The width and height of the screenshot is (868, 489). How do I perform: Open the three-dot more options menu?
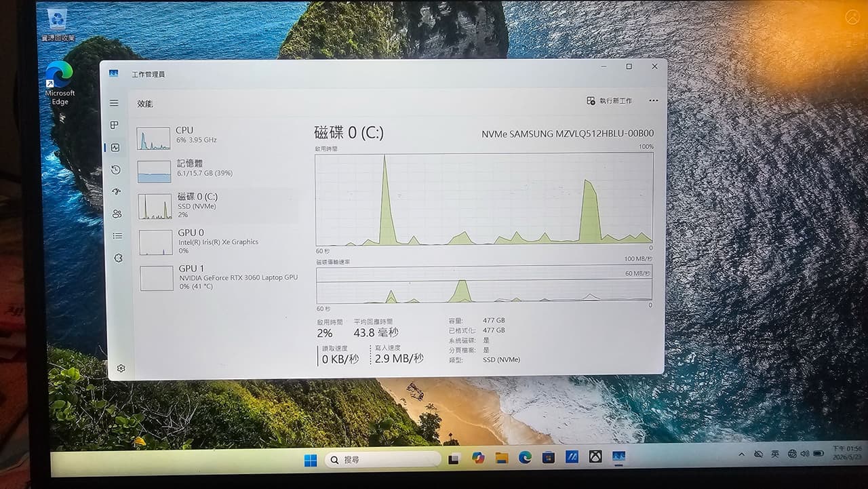(x=653, y=100)
